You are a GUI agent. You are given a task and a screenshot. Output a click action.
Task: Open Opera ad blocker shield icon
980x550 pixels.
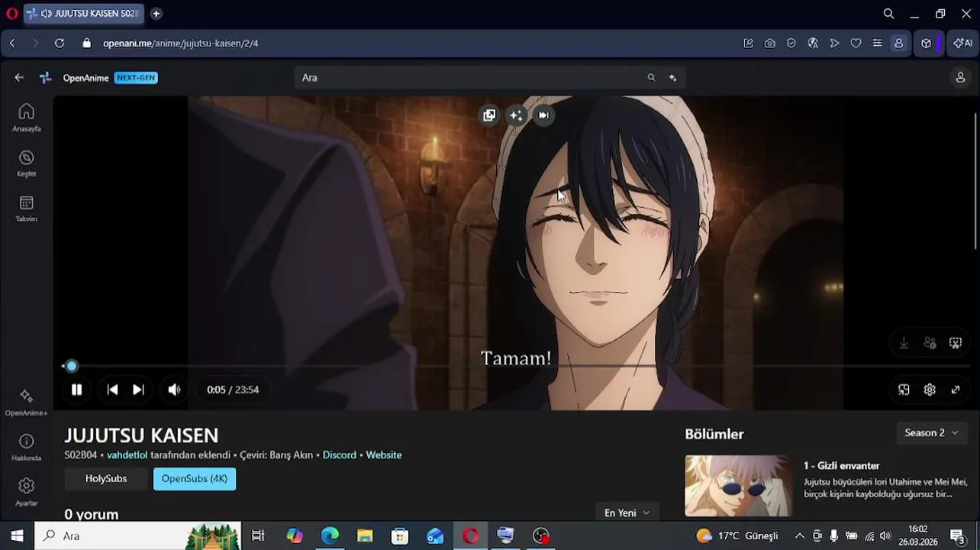coord(791,44)
